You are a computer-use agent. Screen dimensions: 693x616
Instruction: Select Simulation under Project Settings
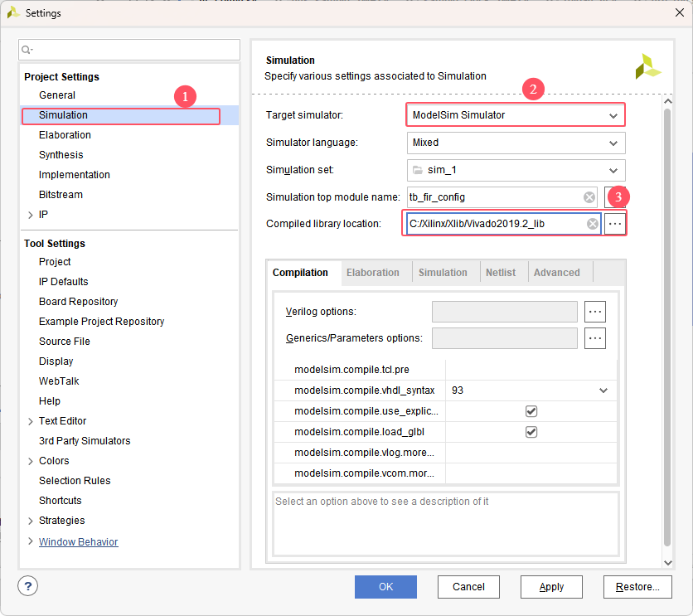tap(63, 115)
